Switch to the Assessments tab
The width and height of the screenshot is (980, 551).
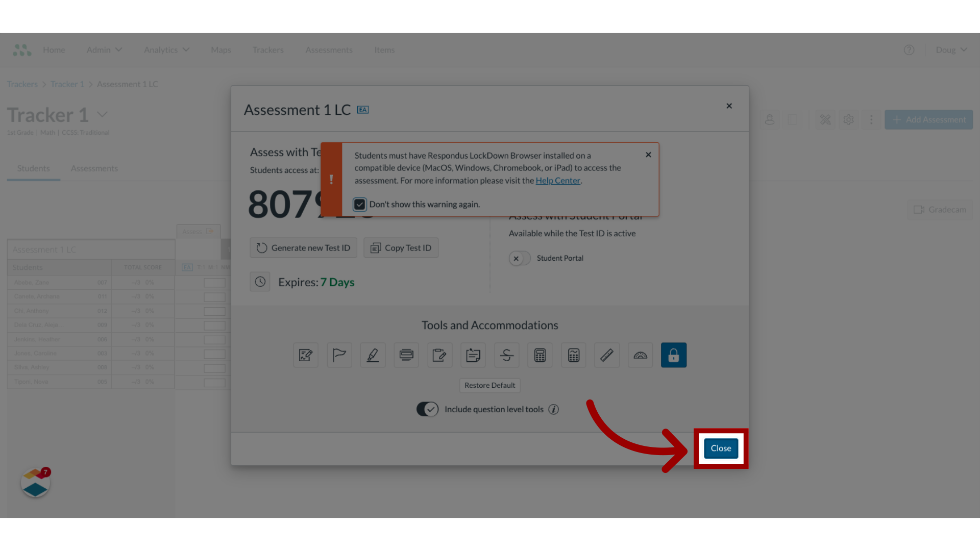(94, 167)
